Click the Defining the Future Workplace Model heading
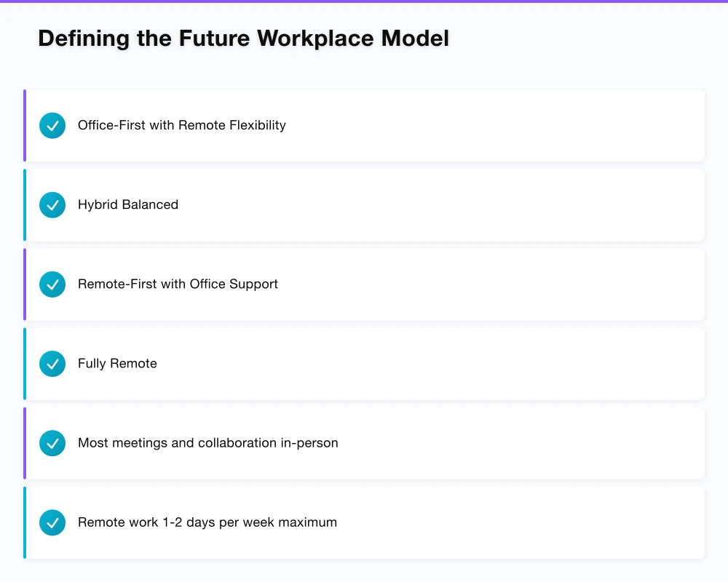728x582 pixels. tap(243, 39)
